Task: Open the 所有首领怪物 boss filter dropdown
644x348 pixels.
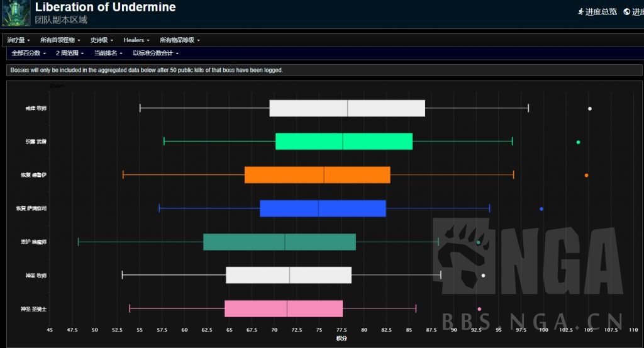Action: point(60,40)
